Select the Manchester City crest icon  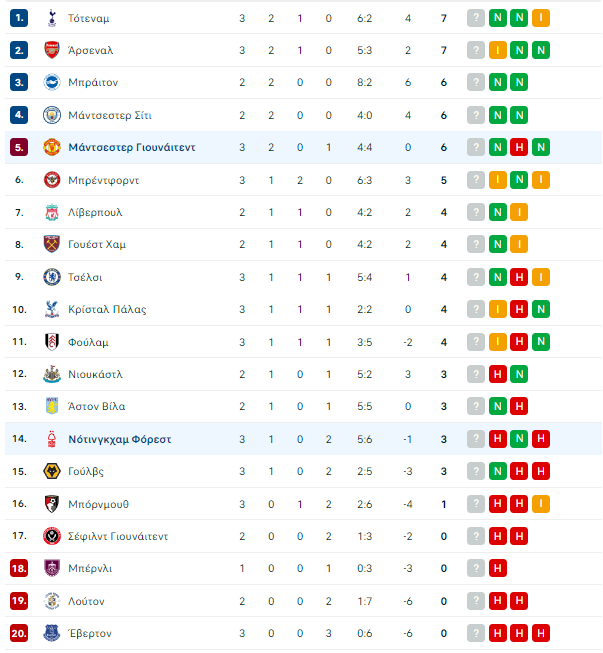pyautogui.click(x=52, y=115)
